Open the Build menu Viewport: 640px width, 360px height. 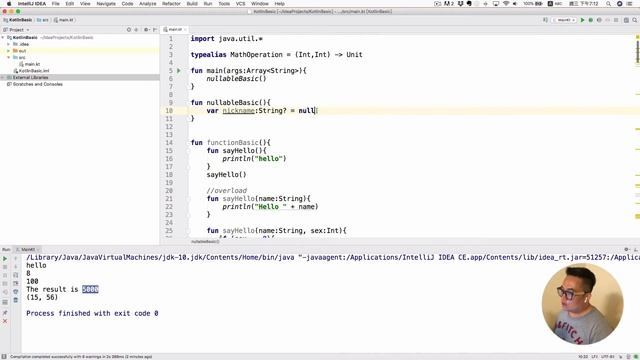192,4
